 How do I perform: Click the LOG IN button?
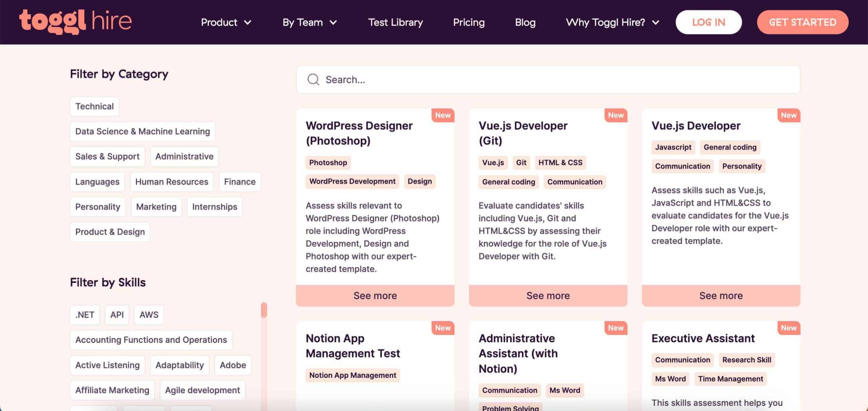[709, 22]
